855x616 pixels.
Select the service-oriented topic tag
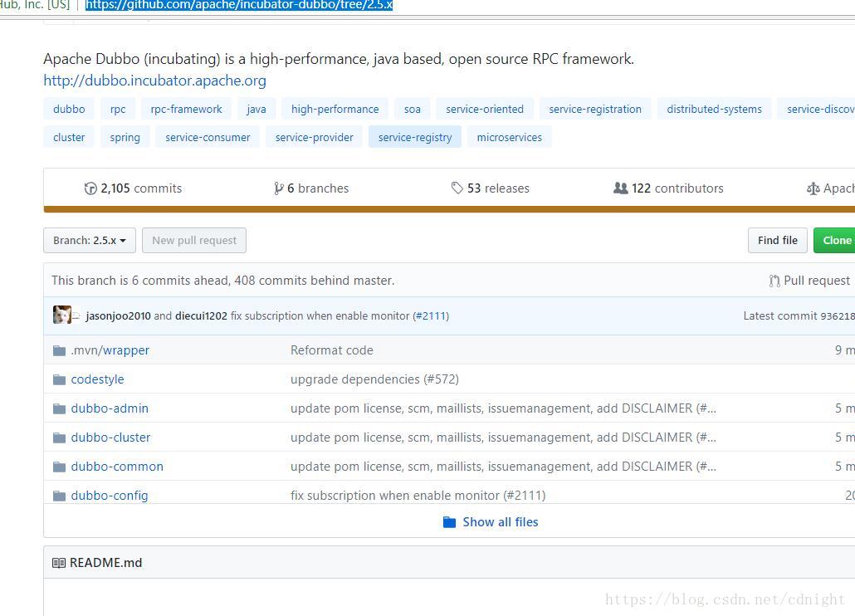point(485,109)
